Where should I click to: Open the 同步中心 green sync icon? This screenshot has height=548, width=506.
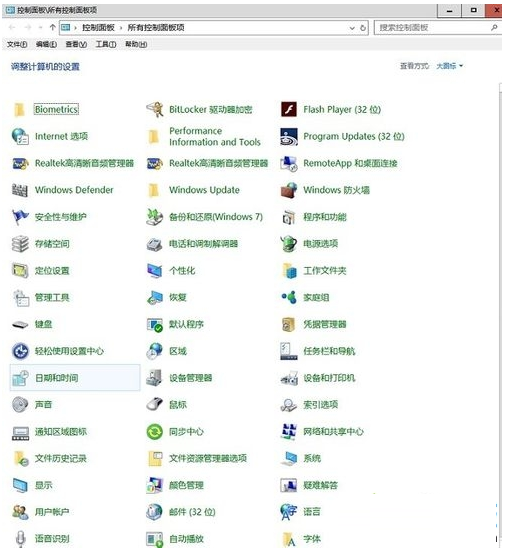(x=155, y=432)
